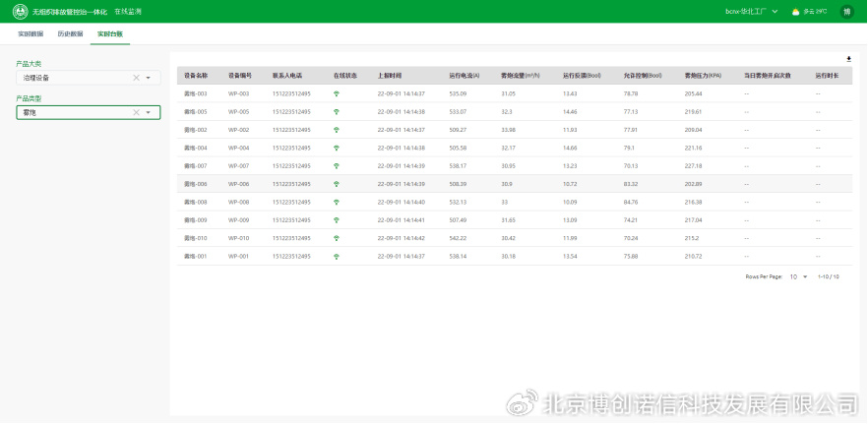Select the table row for device WP-008
868x424 pixels.
[x=512, y=202]
